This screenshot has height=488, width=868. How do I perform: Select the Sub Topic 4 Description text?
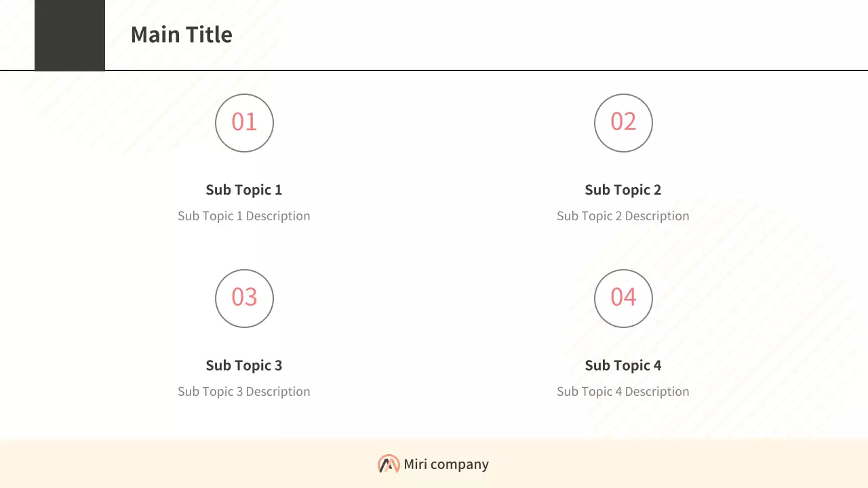(623, 392)
